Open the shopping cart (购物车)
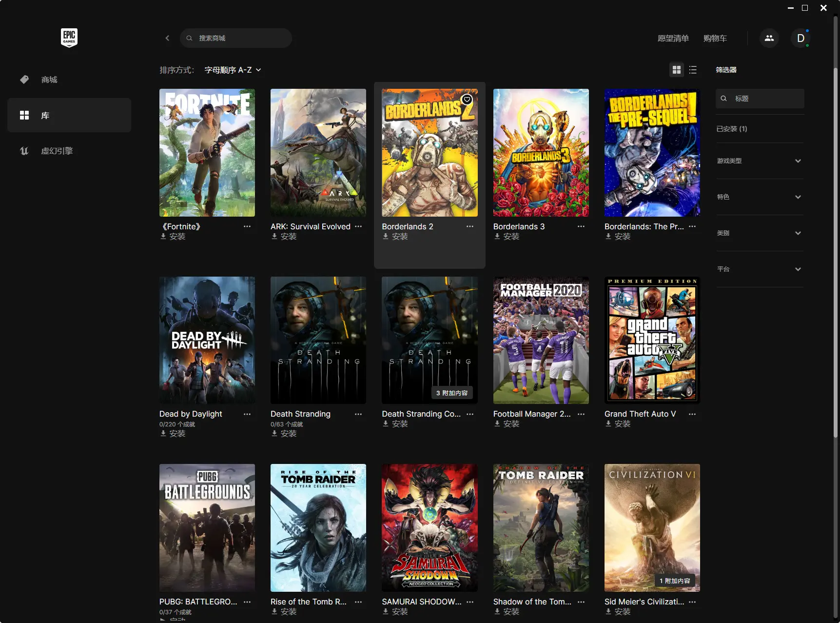Viewport: 840px width, 623px height. (715, 38)
